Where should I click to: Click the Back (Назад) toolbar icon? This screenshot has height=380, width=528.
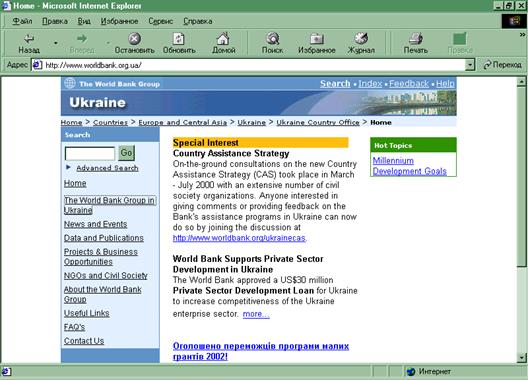(29, 39)
